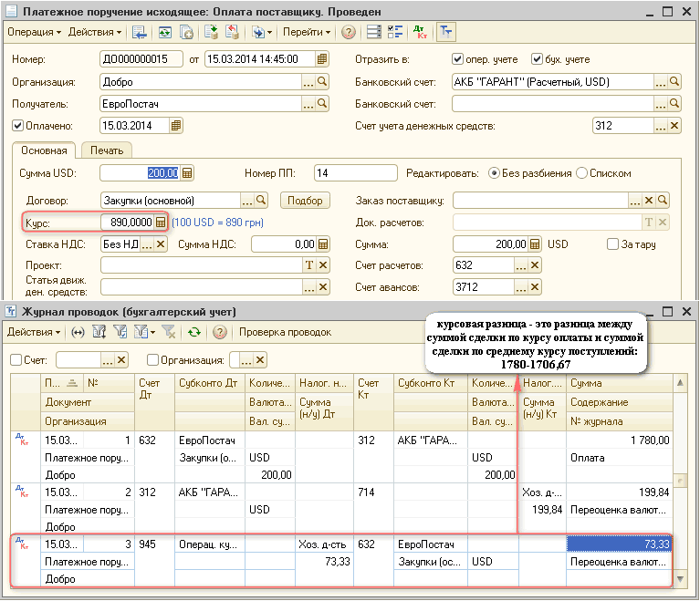Open calculator for Сумма USD field
The height and width of the screenshot is (601, 700).
(187, 173)
